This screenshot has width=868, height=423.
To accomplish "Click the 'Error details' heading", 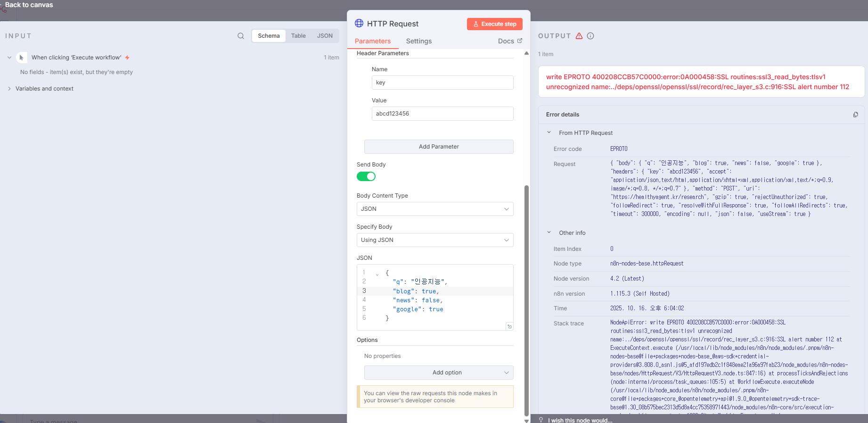I will pyautogui.click(x=563, y=115).
